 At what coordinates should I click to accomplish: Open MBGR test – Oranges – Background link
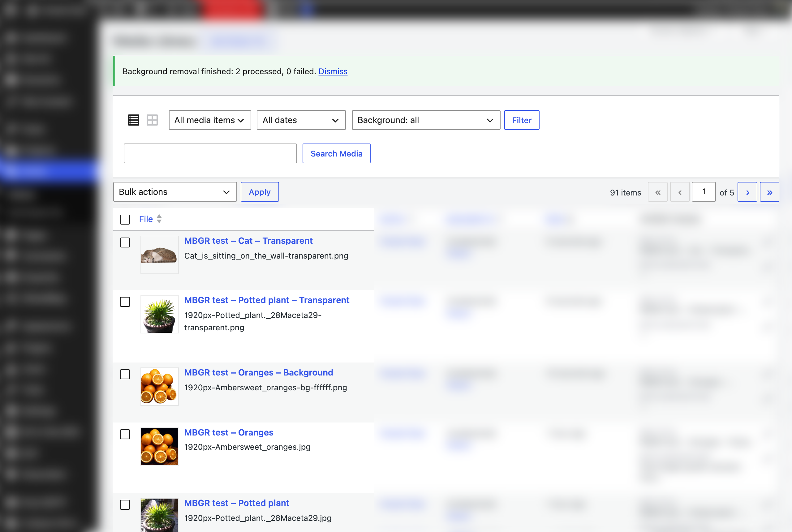click(x=259, y=372)
